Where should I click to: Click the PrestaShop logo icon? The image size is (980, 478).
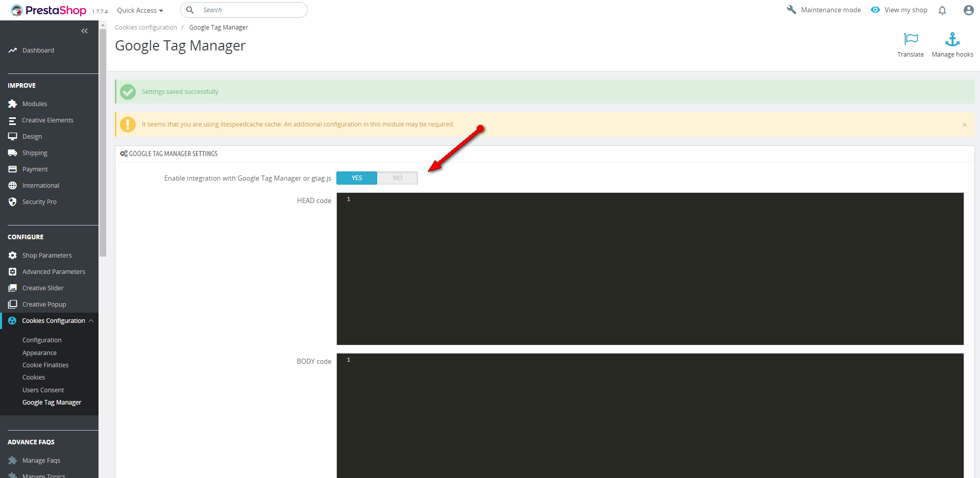tap(17, 10)
